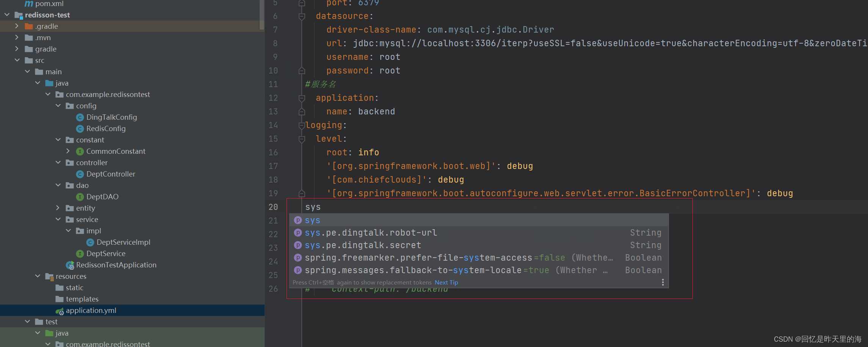Click the 服务名 comment on line 11
The height and width of the screenshot is (347, 868).
tap(321, 84)
